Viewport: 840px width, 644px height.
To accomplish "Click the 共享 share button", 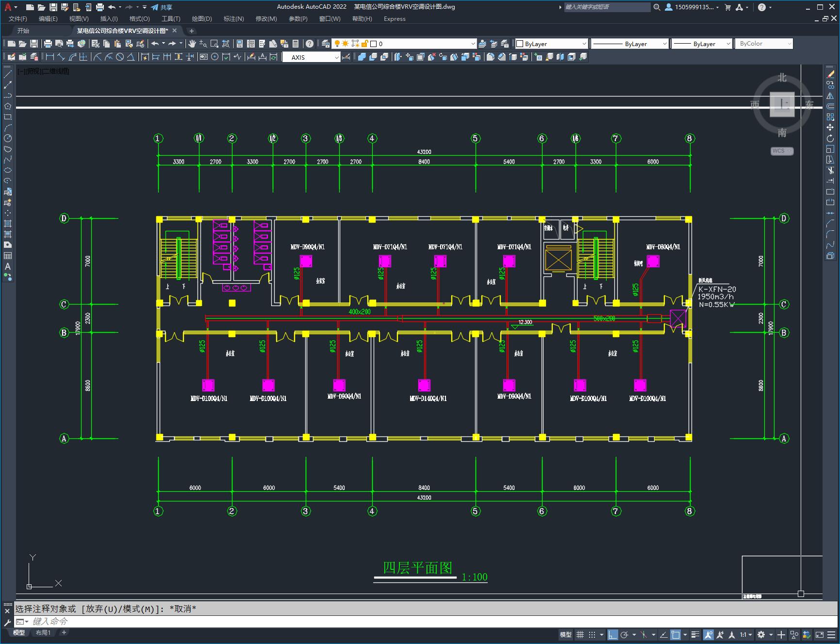I will click(x=162, y=7).
